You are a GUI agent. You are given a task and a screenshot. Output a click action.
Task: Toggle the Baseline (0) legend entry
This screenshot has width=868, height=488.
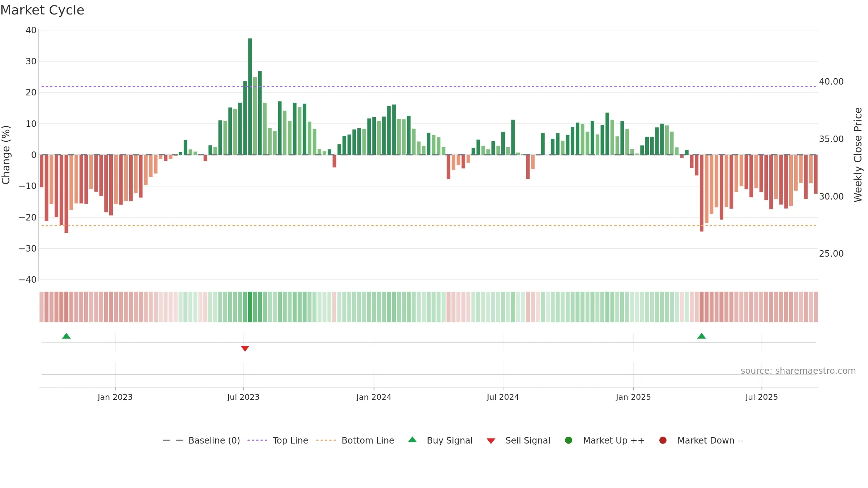click(x=201, y=440)
